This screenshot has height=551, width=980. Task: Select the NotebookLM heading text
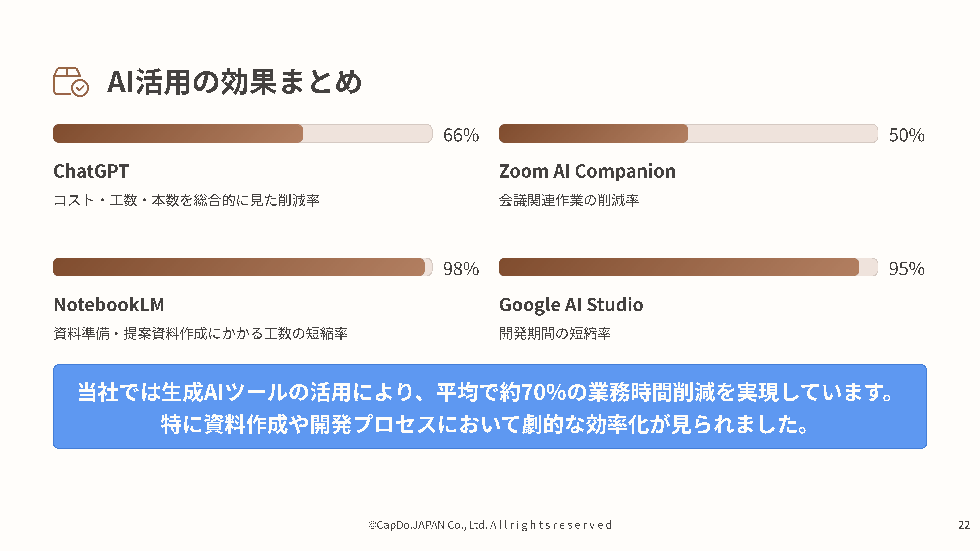click(109, 305)
